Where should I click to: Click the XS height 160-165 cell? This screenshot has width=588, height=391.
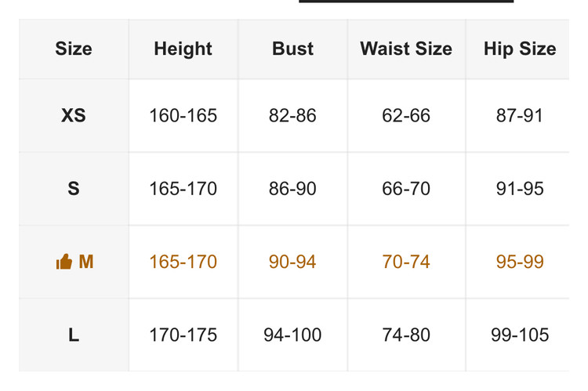pos(183,116)
